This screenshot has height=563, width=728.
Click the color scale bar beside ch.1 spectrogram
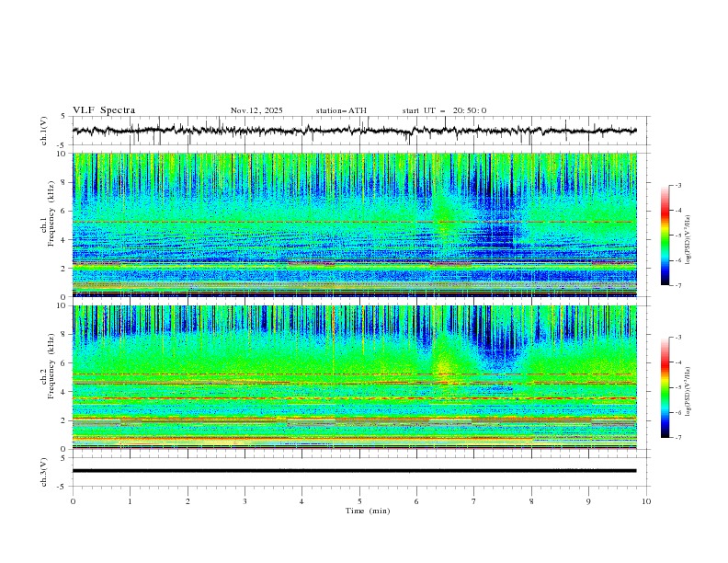(x=665, y=235)
